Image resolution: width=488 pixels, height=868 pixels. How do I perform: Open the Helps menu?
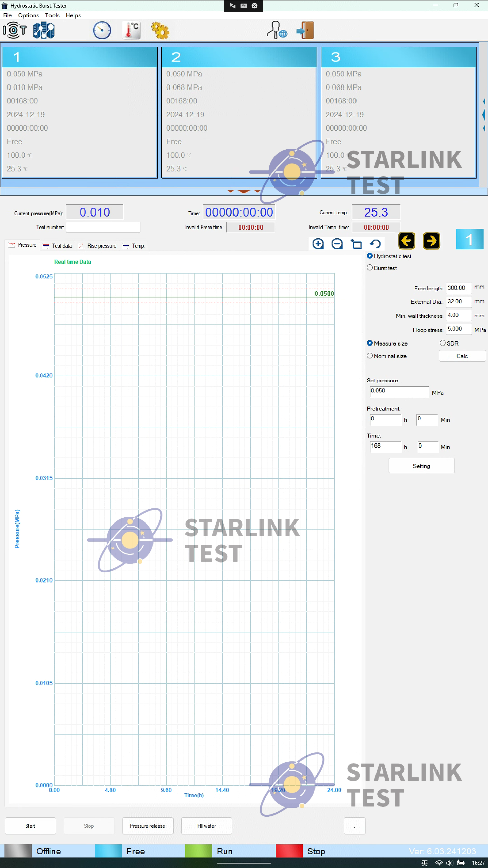tap(73, 15)
